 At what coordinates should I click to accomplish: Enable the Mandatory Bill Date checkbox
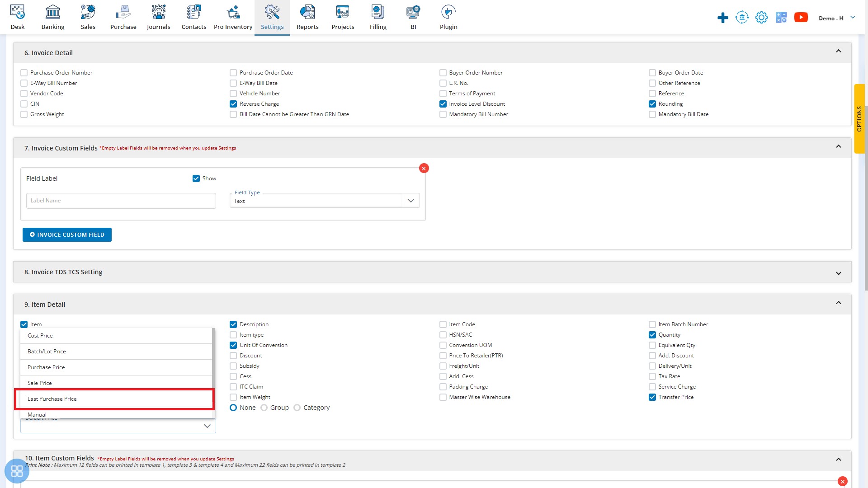pyautogui.click(x=652, y=114)
